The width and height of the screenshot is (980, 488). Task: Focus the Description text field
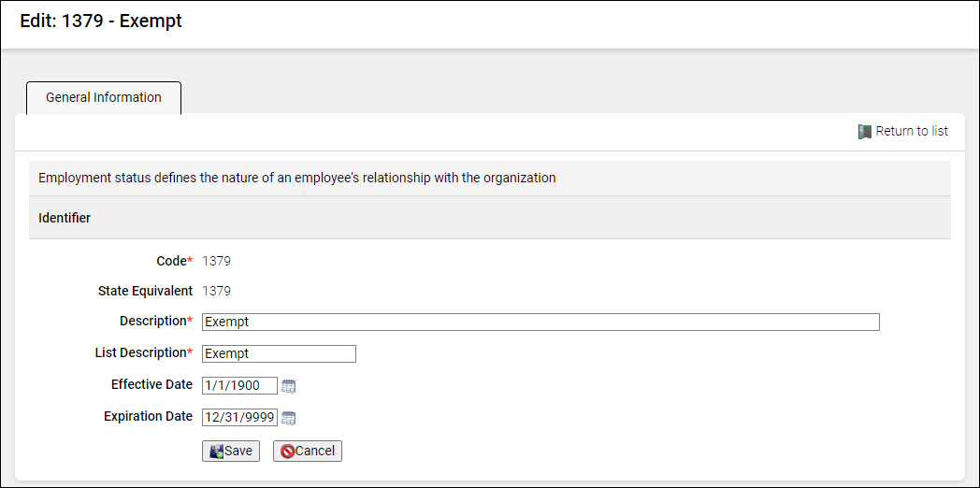[540, 323]
